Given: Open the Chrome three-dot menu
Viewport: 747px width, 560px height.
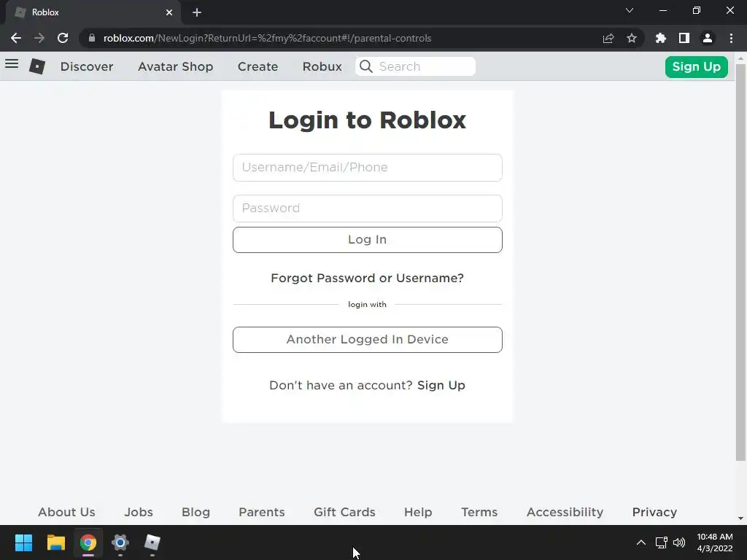Looking at the screenshot, I should click(x=731, y=38).
